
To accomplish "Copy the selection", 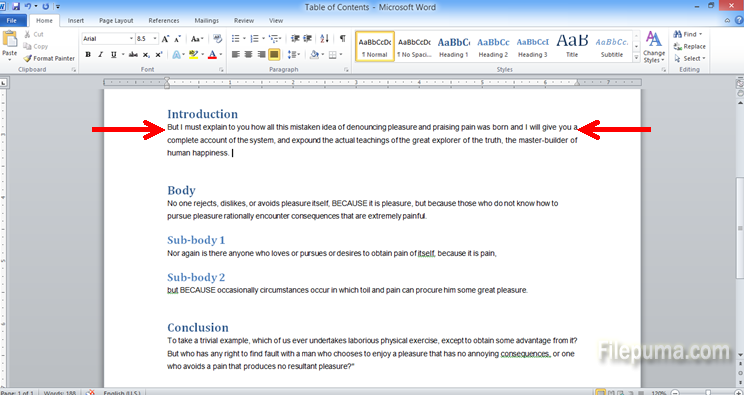I will coord(36,47).
